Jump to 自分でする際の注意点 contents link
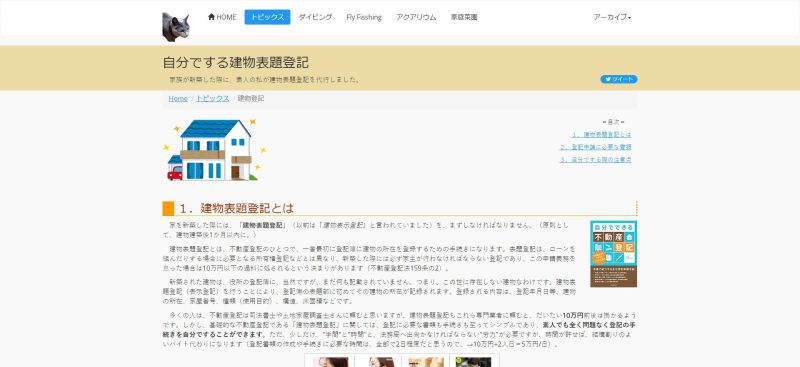800x367 pixels. (x=595, y=159)
